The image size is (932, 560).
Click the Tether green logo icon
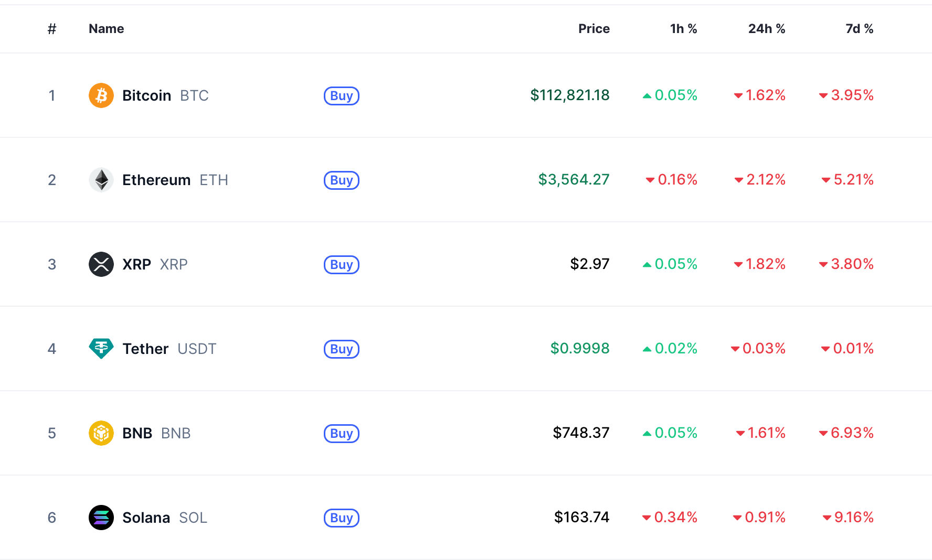pos(101,349)
